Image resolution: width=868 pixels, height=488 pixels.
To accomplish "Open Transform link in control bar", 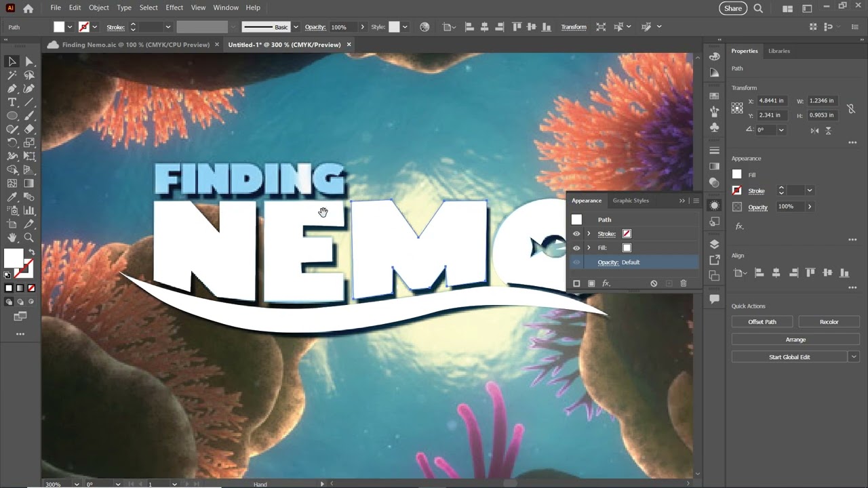I will tap(574, 27).
